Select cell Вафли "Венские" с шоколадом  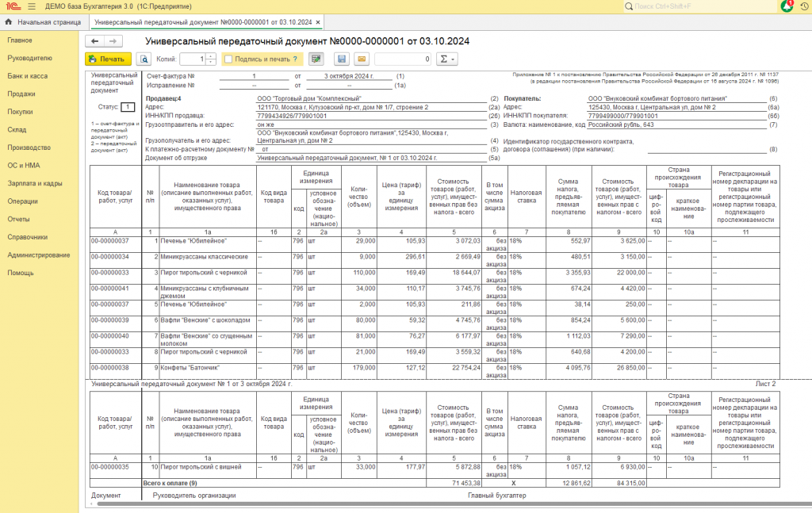pos(208,323)
